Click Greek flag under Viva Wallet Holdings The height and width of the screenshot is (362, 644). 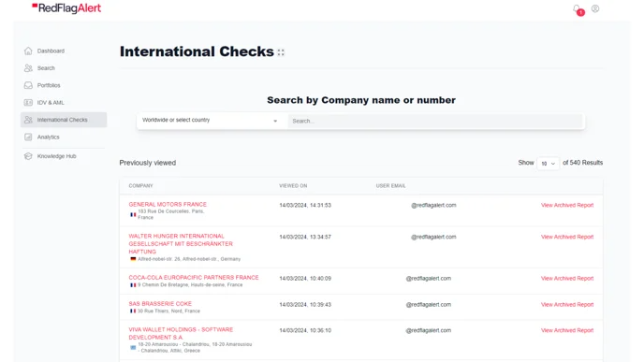tap(133, 348)
